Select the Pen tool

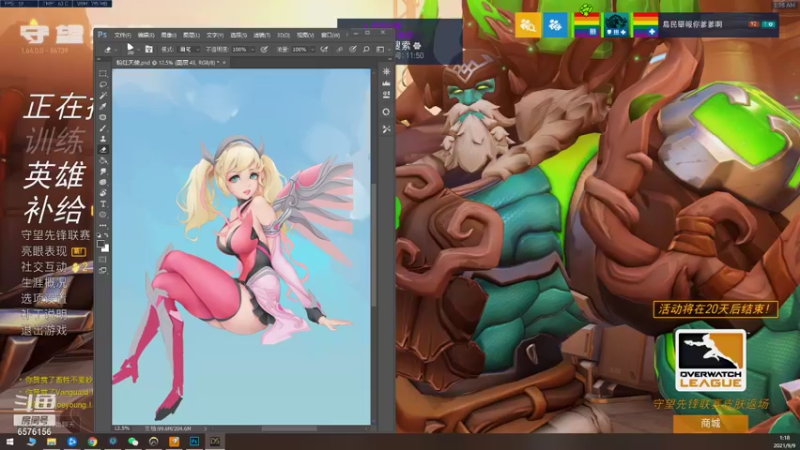tap(103, 193)
